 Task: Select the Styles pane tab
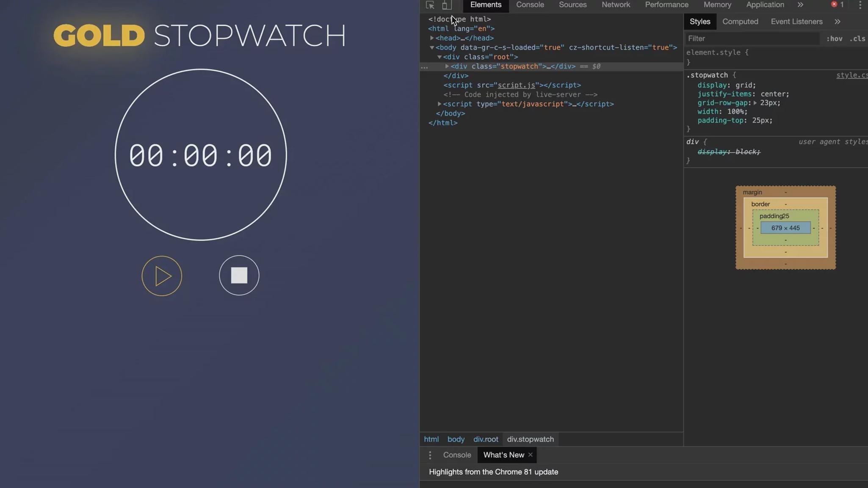point(699,22)
